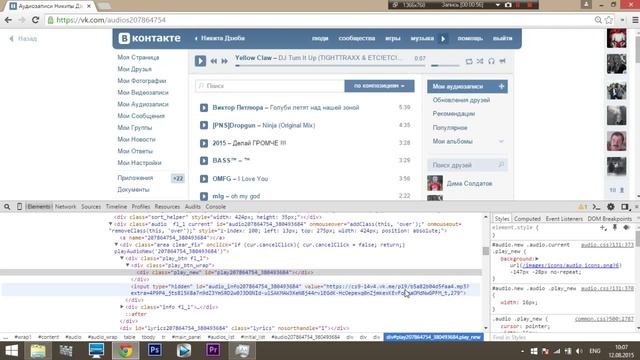This screenshot has height=360, width=640.
Task: Skip to previous track in player
Action: point(213,61)
